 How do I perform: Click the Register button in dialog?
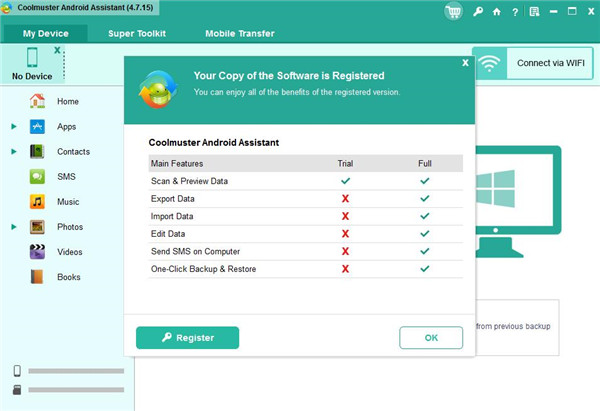187,338
